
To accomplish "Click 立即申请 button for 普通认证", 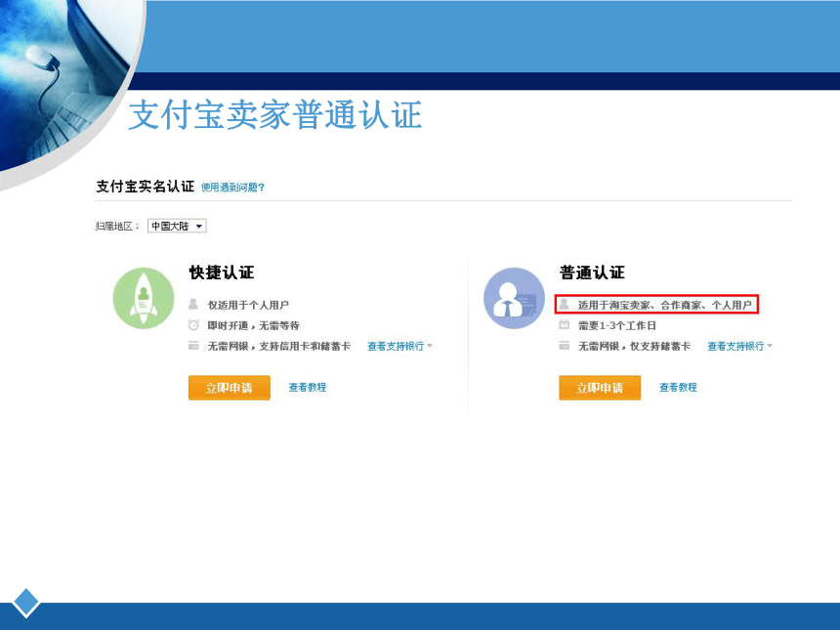I will click(600, 388).
